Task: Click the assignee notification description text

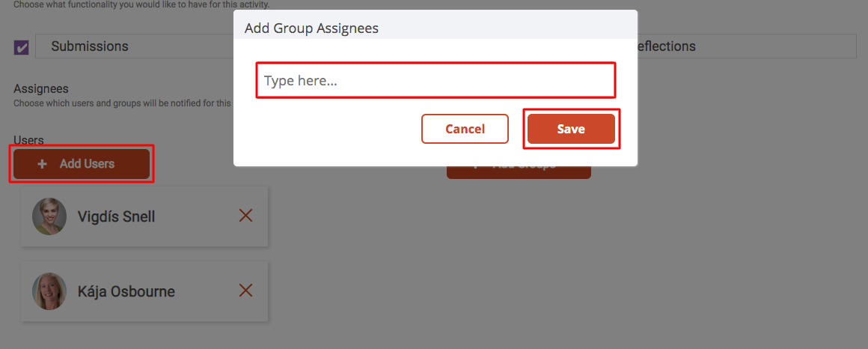Action: pyautogui.click(x=122, y=103)
